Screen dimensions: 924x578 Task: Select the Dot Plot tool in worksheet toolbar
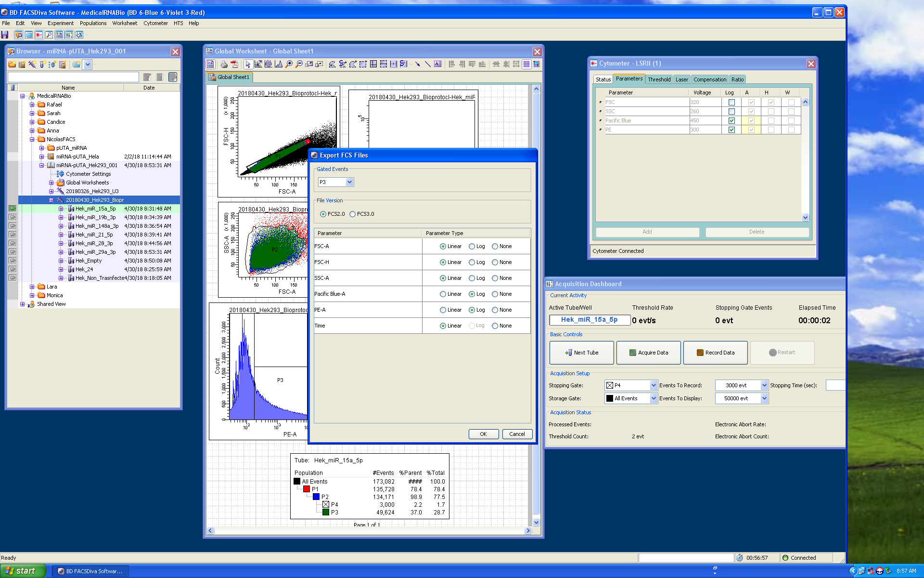(258, 64)
